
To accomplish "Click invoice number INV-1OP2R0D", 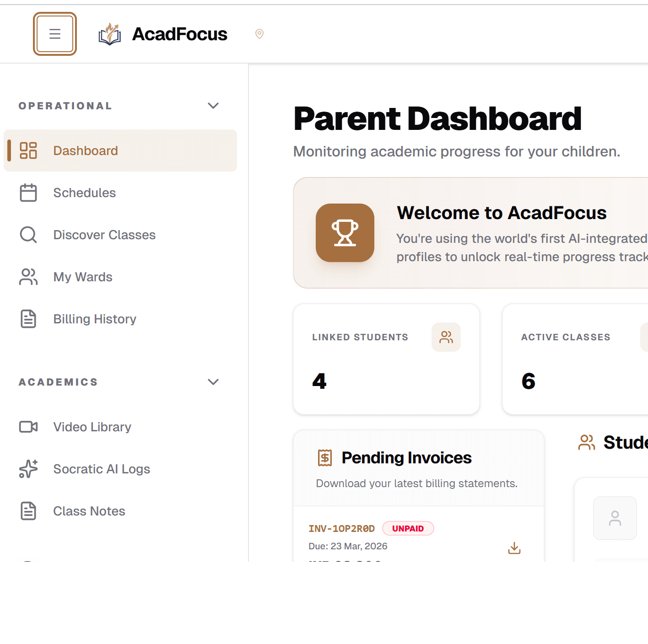I will tap(341, 528).
